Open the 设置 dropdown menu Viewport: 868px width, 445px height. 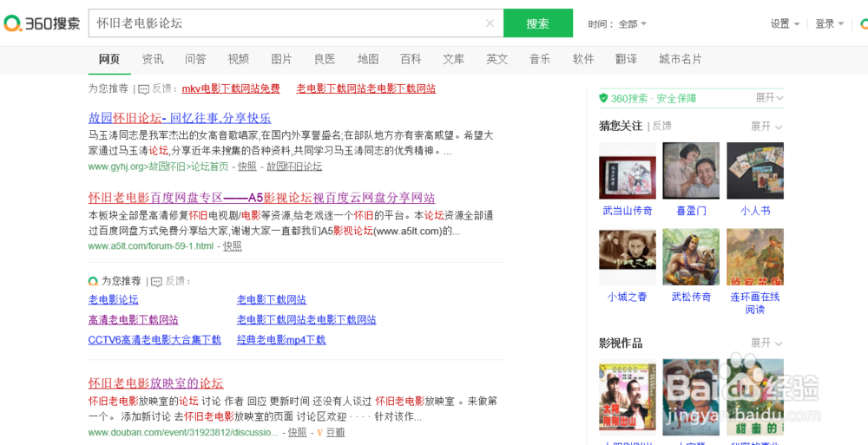(x=785, y=23)
